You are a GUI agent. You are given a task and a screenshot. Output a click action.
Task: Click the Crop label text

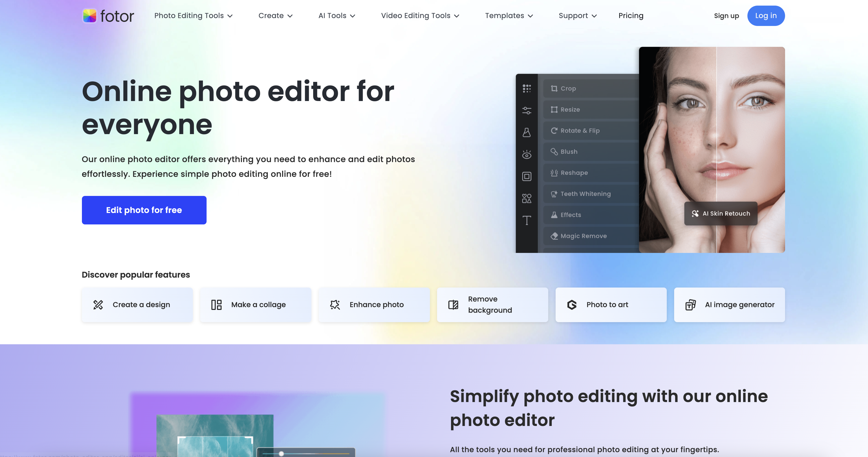568,88
